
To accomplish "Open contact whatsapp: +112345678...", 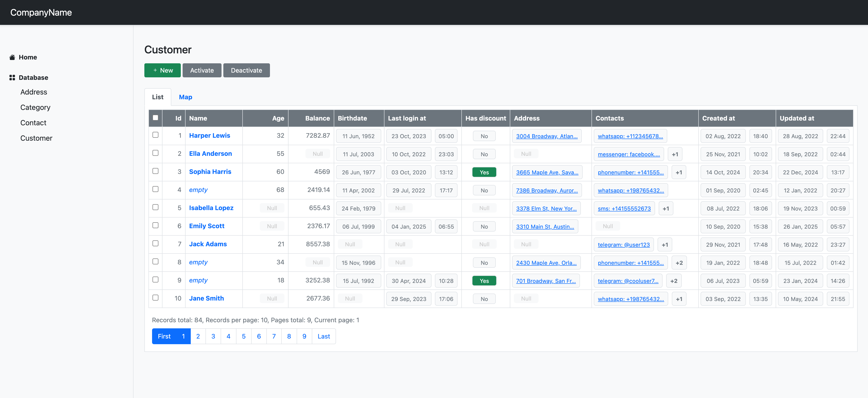I will point(630,136).
